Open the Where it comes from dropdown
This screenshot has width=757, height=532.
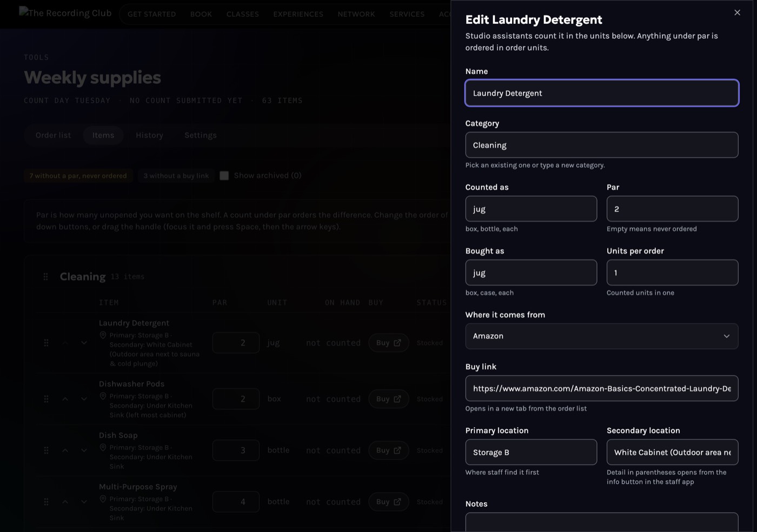(x=602, y=336)
